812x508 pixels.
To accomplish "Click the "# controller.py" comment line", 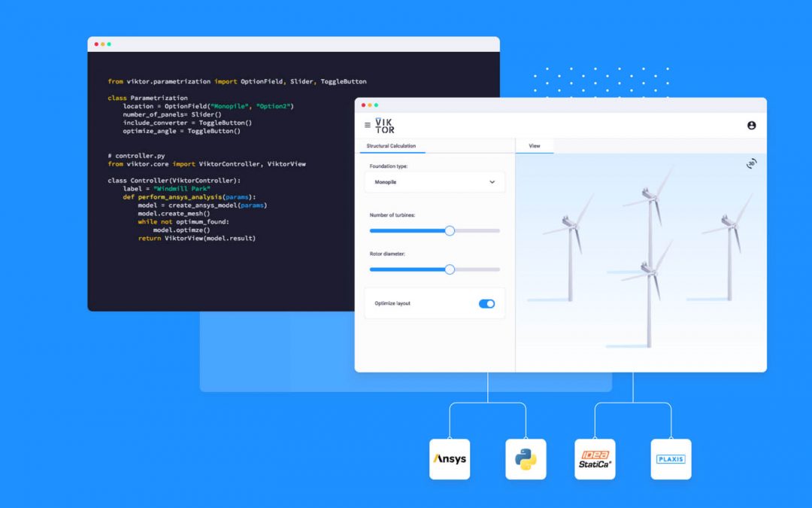I will tap(136, 156).
